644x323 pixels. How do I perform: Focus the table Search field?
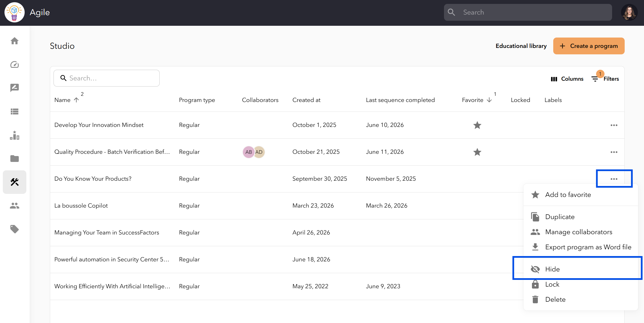(x=106, y=78)
